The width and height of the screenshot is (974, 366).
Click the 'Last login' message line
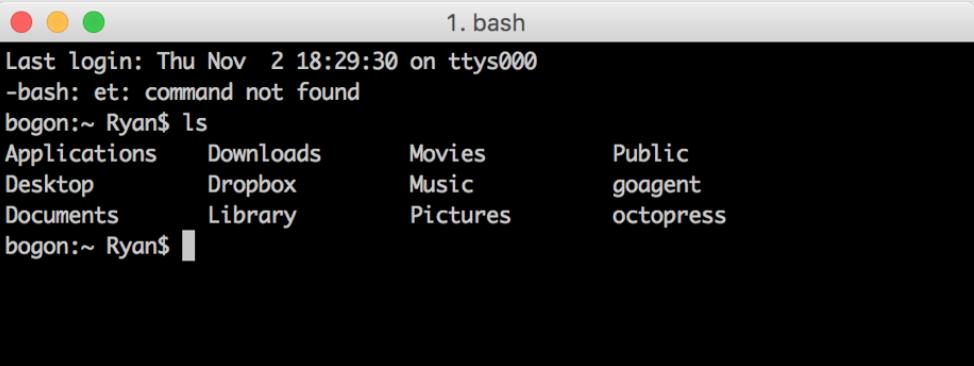(x=271, y=62)
